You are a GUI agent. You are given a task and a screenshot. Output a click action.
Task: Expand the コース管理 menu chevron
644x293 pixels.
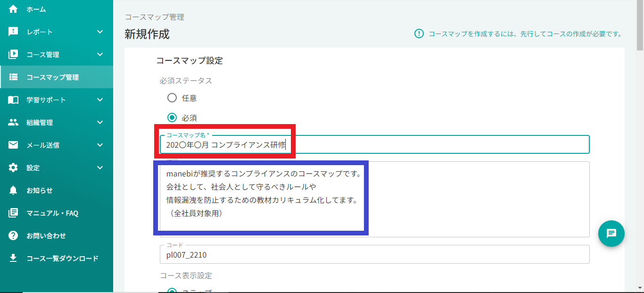coord(100,54)
